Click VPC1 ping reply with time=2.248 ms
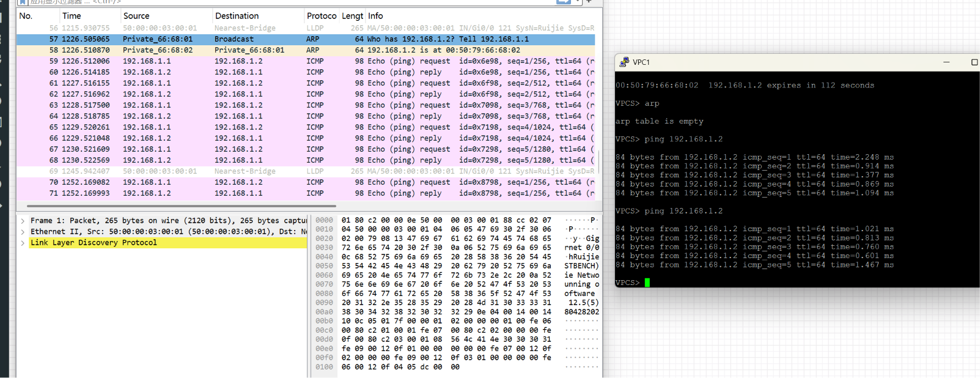The image size is (980, 378). [754, 157]
